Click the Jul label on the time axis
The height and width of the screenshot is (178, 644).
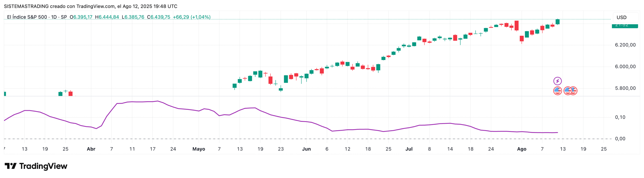point(409,149)
